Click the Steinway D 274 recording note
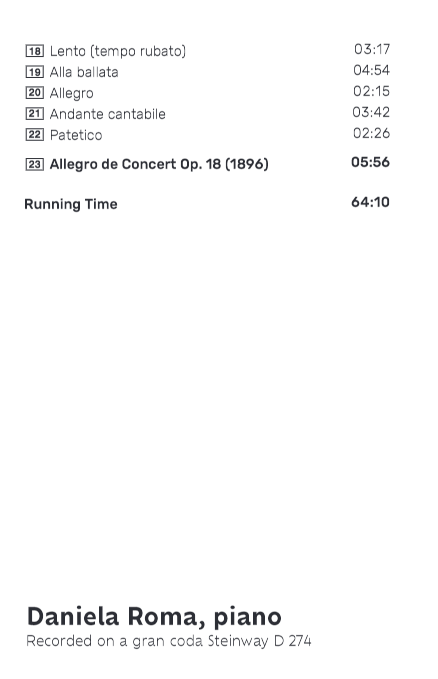The image size is (438, 679). pos(169,641)
